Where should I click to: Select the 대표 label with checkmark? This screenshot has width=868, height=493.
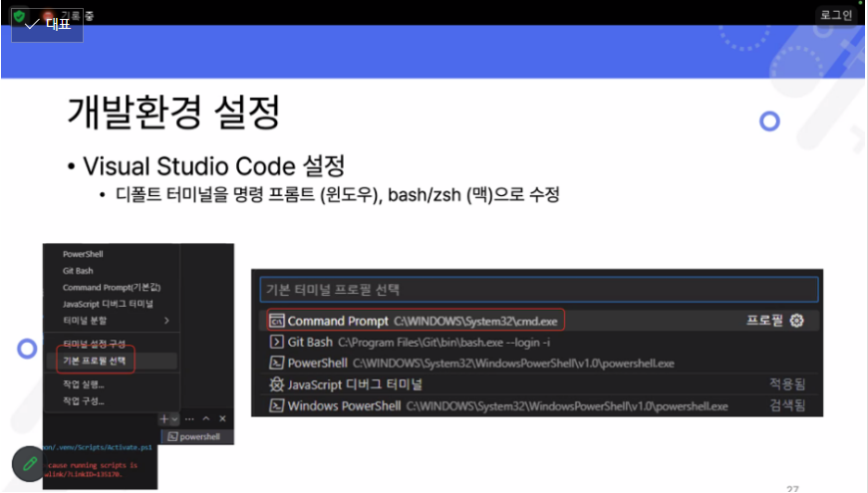click(x=47, y=24)
